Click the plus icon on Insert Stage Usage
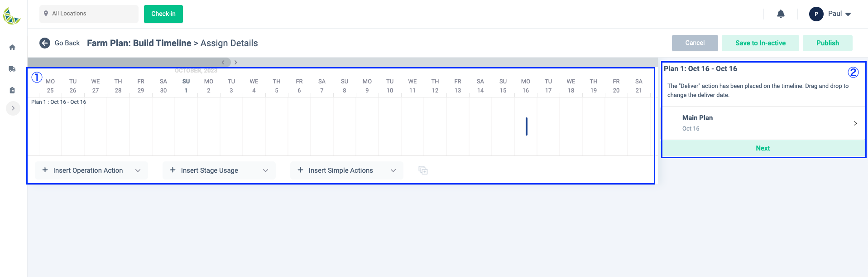 [x=173, y=170]
